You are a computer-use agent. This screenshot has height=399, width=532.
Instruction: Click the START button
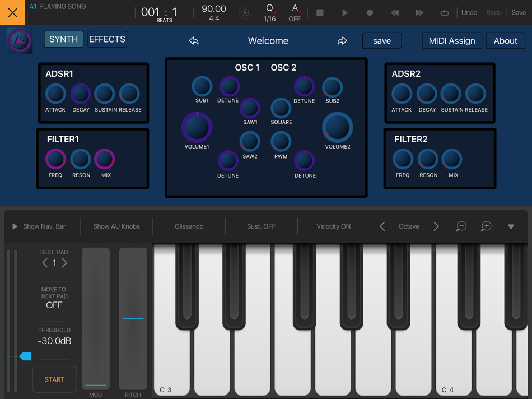click(x=54, y=379)
